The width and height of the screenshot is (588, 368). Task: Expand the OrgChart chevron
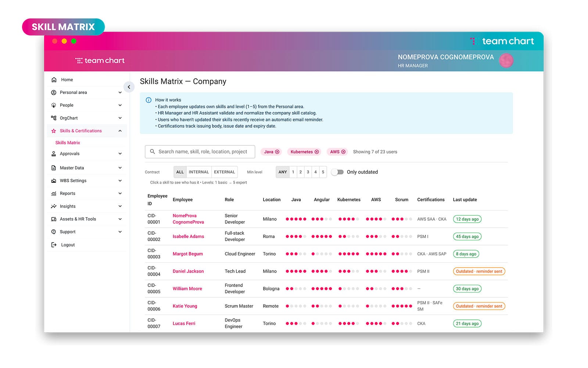coord(120,118)
